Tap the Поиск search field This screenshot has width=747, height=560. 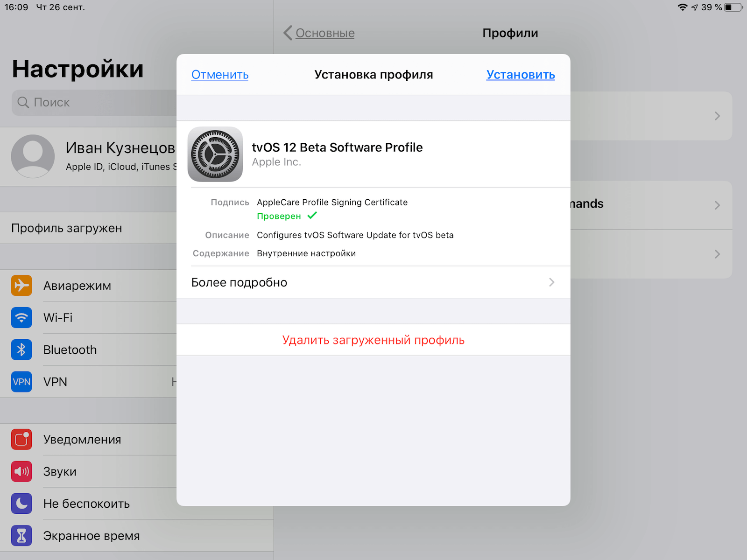coord(94,102)
